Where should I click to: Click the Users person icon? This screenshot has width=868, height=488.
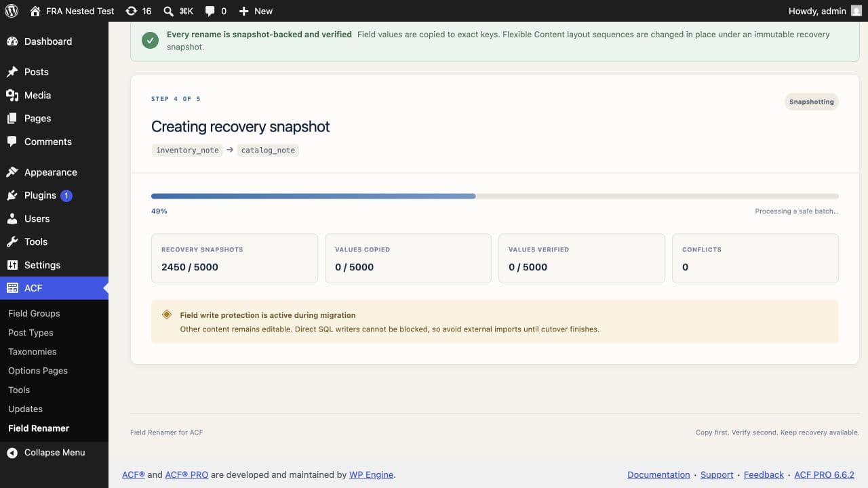click(x=12, y=219)
